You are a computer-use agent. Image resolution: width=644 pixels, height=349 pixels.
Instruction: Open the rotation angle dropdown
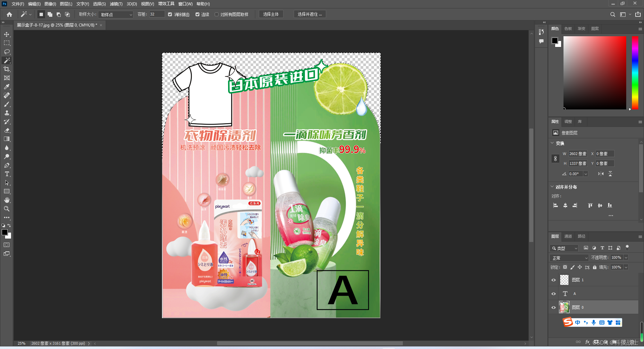point(586,174)
